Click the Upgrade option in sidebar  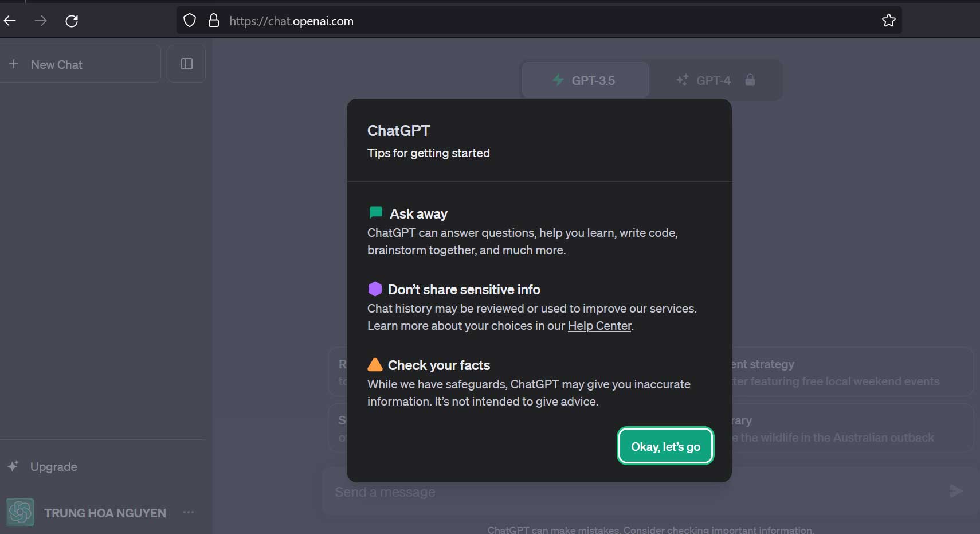[x=53, y=467]
